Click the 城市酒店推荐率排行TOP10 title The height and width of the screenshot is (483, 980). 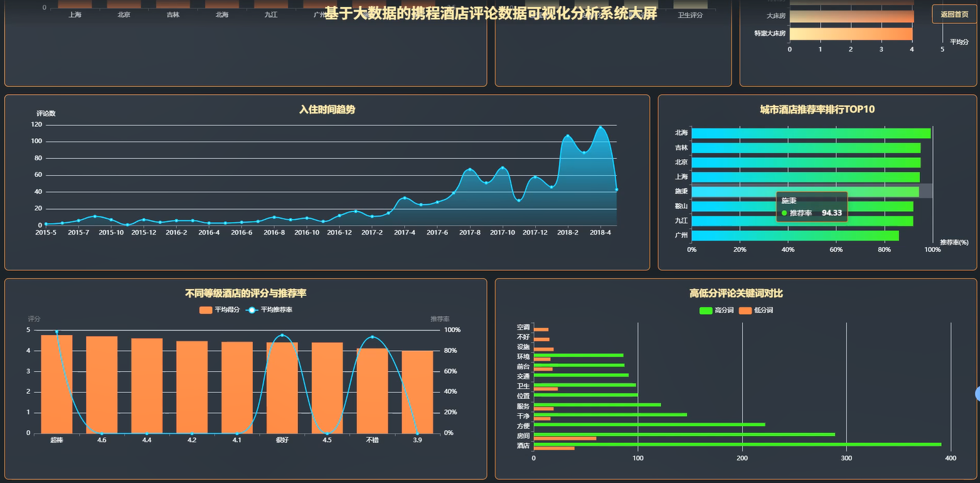pyautogui.click(x=818, y=109)
